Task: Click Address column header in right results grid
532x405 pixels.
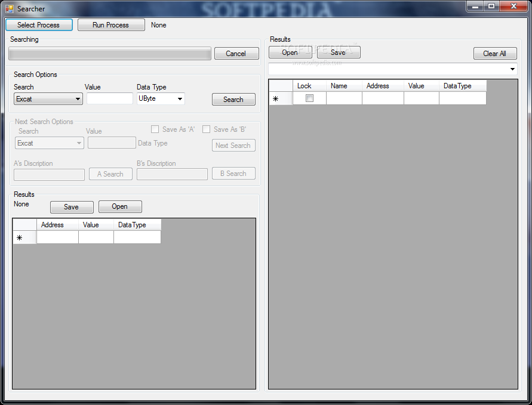Action: (383, 86)
